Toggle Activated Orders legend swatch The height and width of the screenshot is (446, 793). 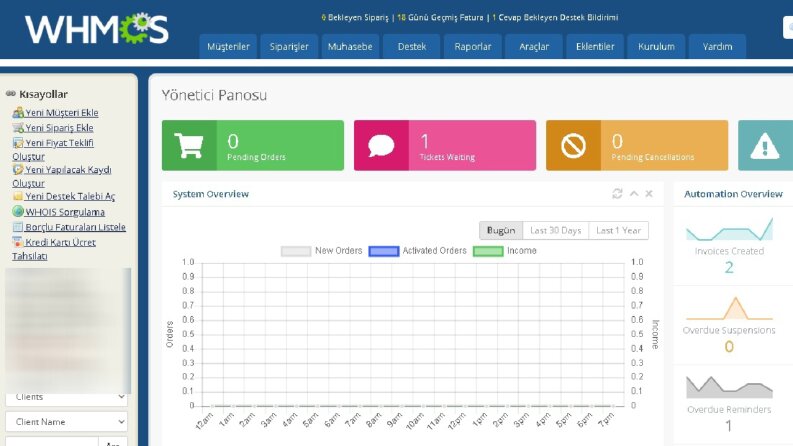point(384,251)
